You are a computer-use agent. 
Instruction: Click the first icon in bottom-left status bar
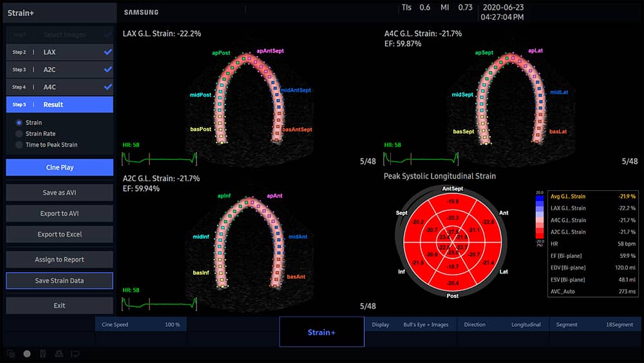point(11,353)
